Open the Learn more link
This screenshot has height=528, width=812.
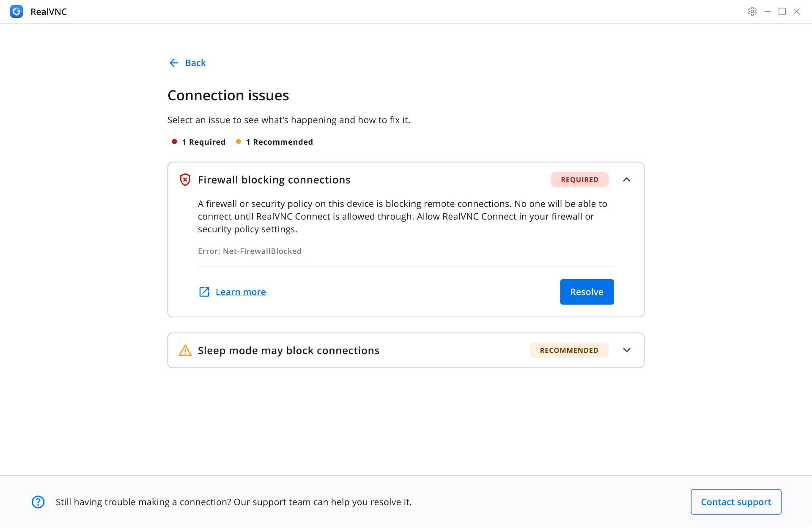[241, 292]
